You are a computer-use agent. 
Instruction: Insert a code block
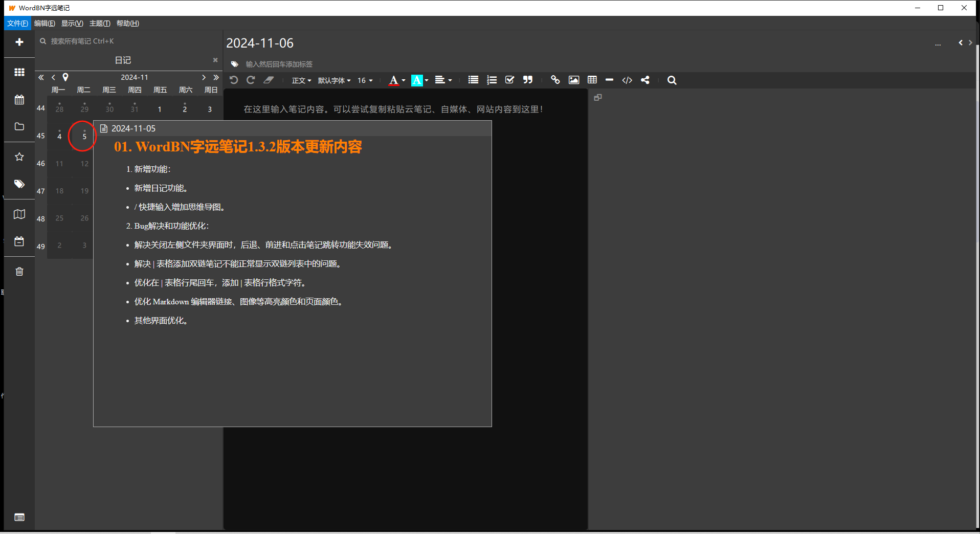tap(627, 80)
